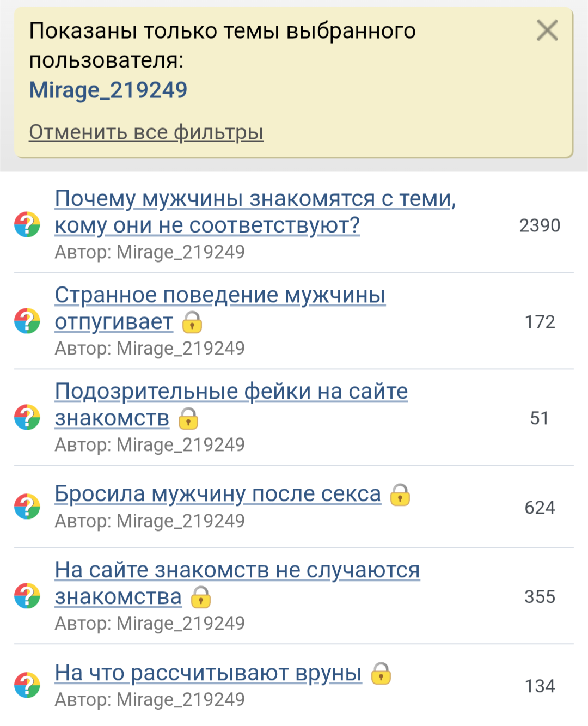Click question icon beside "Странное поведение" topic
The image size is (588, 726).
point(27,321)
